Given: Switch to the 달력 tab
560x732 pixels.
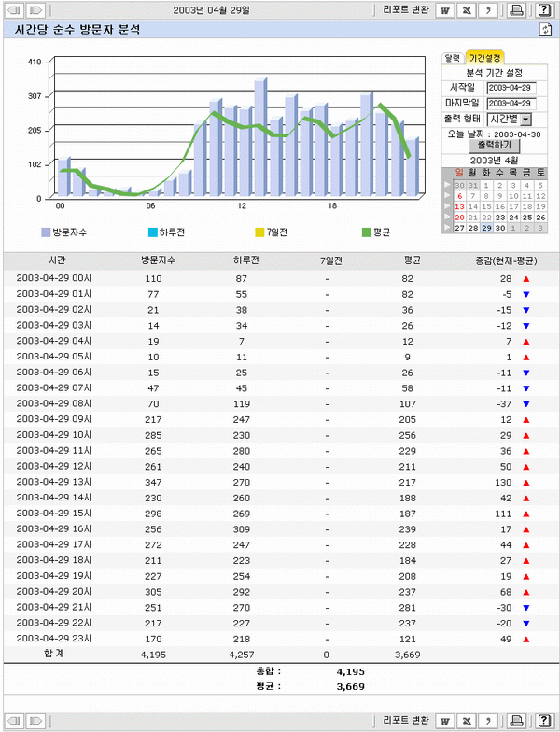Looking at the screenshot, I should [452, 58].
